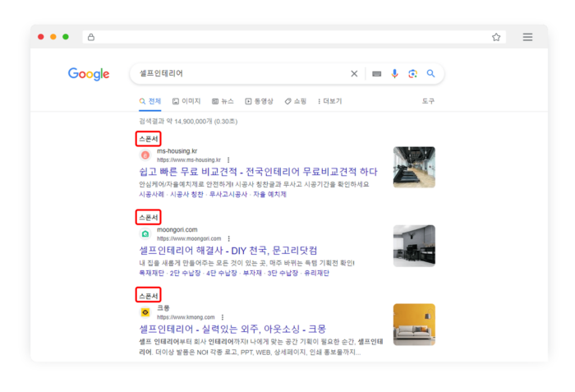The width and height of the screenshot is (575, 392).
Task: Open the on-screen keyboard icon
Action: coord(376,74)
